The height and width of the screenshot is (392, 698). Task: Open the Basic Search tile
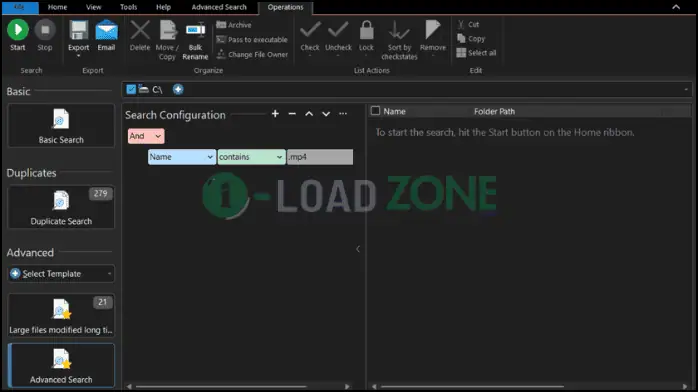[61, 125]
